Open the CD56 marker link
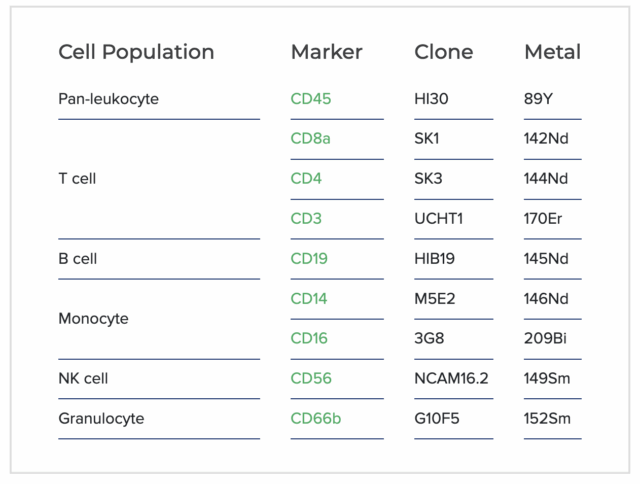640x484 pixels. tap(311, 379)
